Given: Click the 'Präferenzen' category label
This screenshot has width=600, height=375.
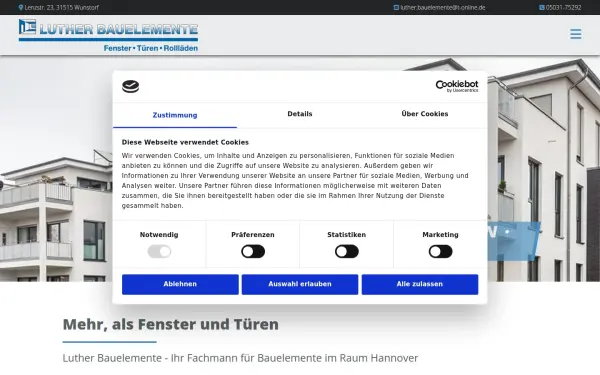Looking at the screenshot, I should point(253,235).
